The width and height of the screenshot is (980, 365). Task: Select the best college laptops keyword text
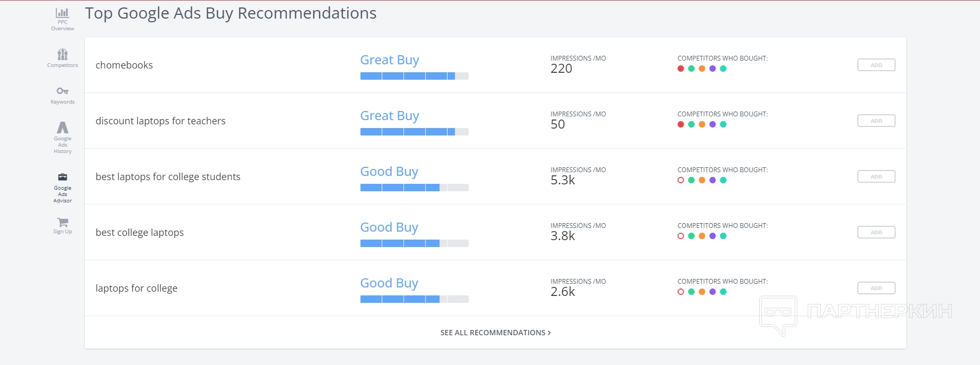click(x=140, y=233)
